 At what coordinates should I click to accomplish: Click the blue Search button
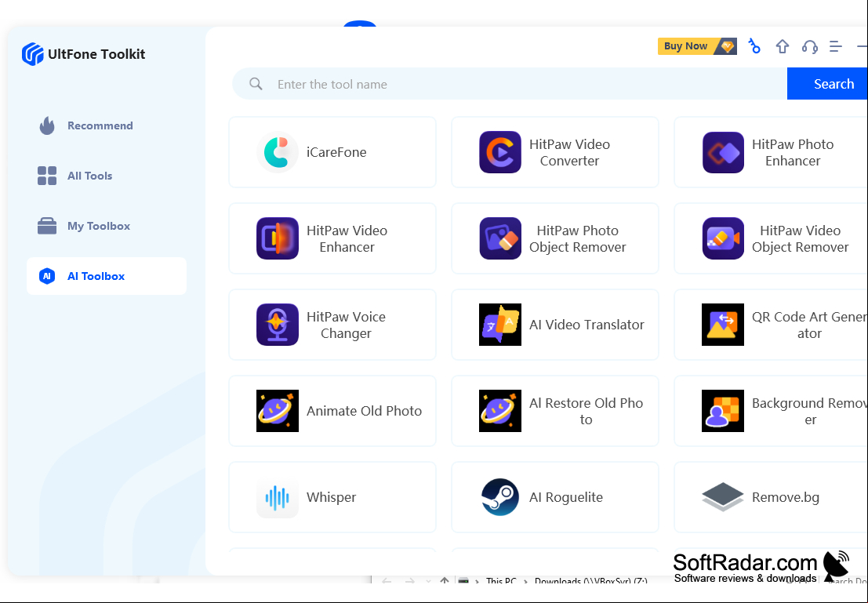827,84
